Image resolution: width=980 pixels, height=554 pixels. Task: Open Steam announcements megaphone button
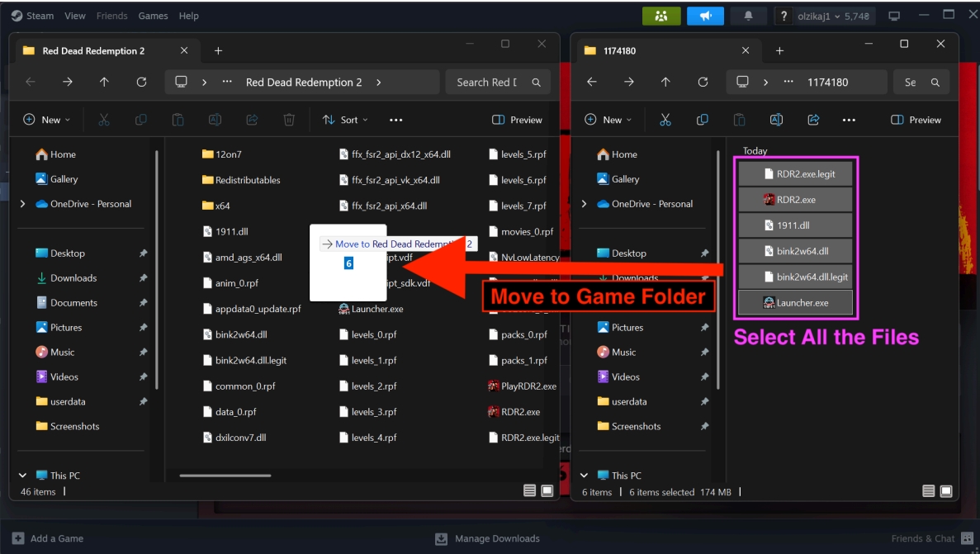tap(705, 17)
